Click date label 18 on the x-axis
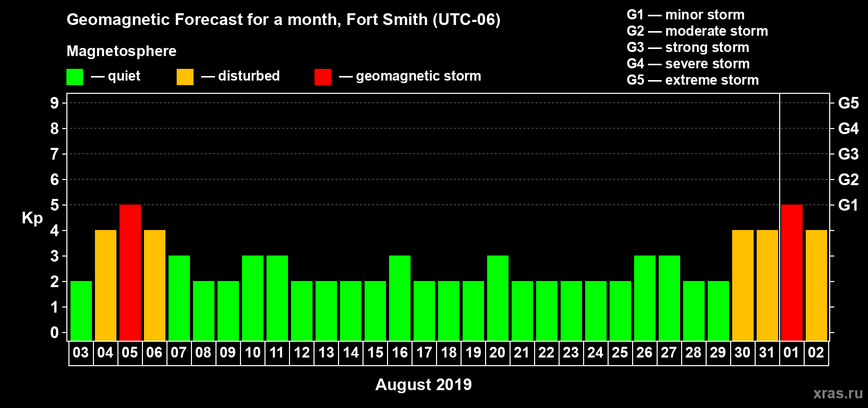This screenshot has height=408, width=868. pos(448,353)
